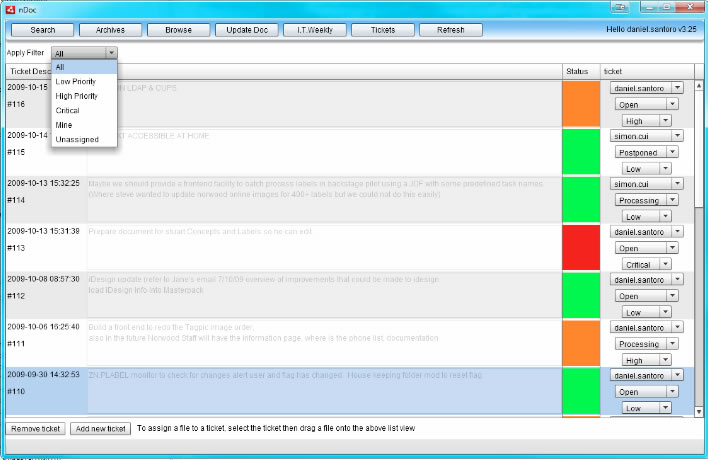708x460 pixels.
Task: Collapse the Apply Filter combo box
Action: [x=110, y=53]
